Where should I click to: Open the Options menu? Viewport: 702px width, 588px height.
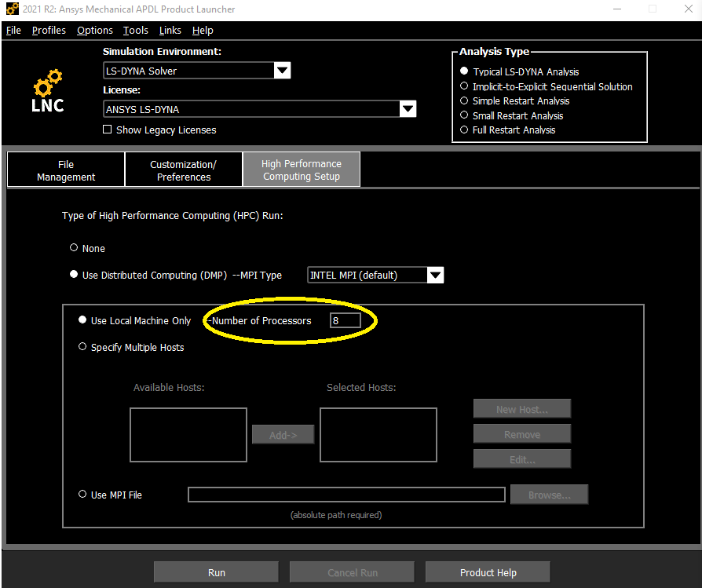(95, 31)
